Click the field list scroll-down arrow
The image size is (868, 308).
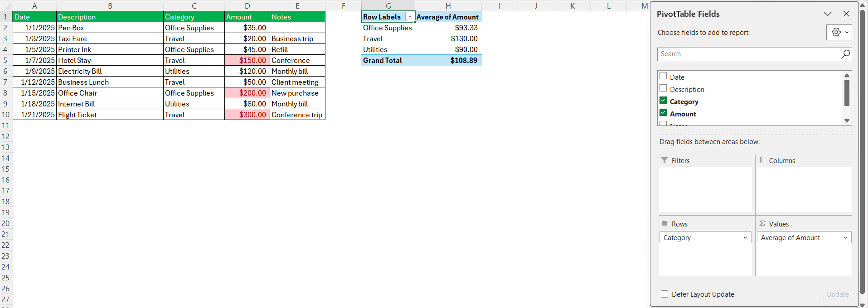847,120
